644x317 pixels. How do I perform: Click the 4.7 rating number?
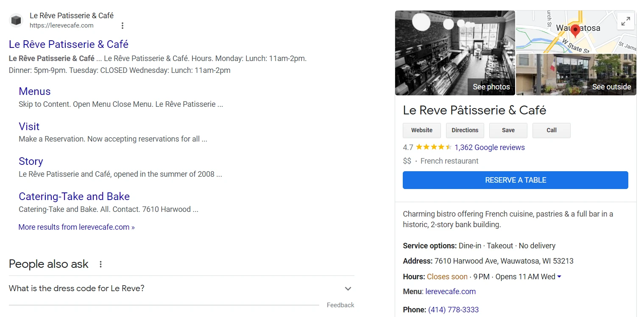click(408, 147)
